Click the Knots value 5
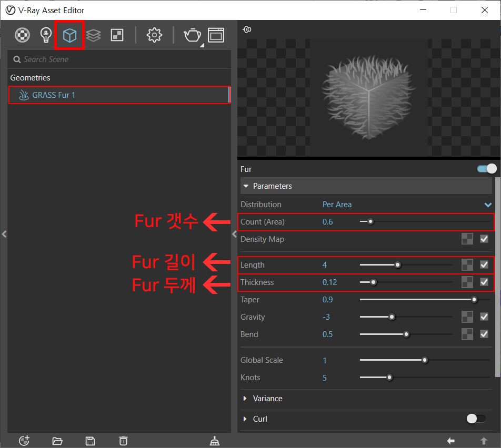The image size is (501, 448). click(x=325, y=378)
